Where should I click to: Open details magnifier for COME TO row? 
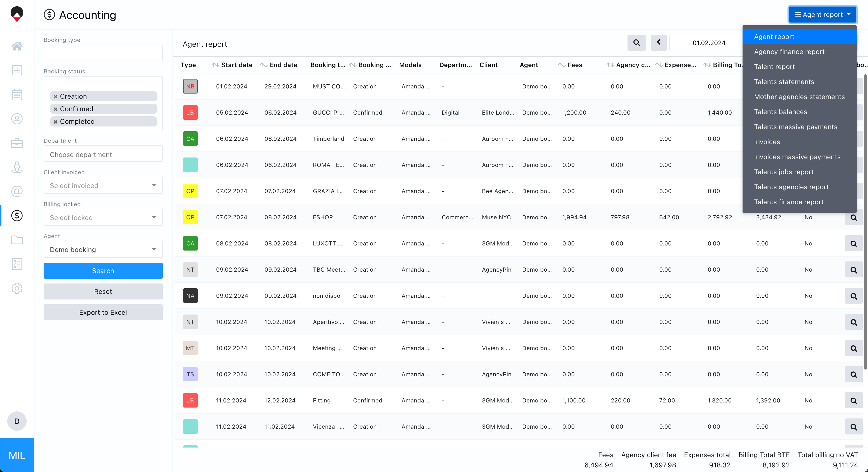coord(853,374)
